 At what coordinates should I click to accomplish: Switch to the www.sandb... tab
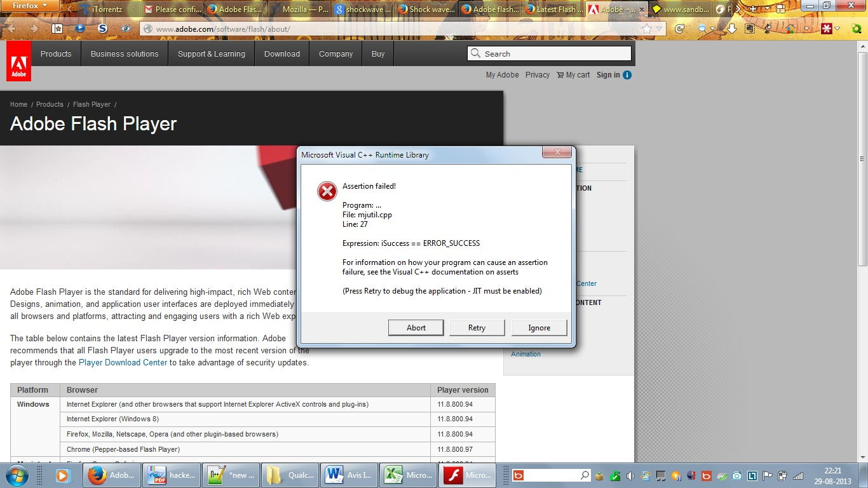[x=680, y=10]
